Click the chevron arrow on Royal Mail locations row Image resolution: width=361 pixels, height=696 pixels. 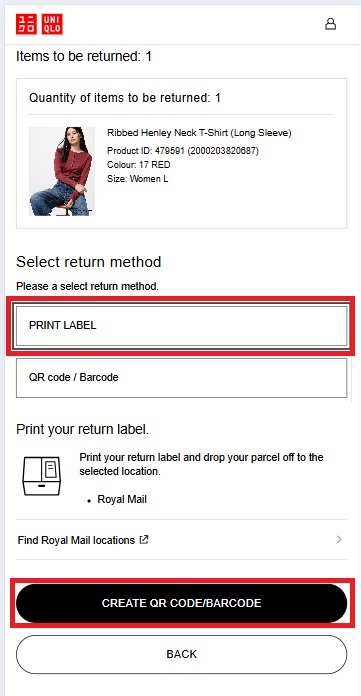[x=339, y=540]
